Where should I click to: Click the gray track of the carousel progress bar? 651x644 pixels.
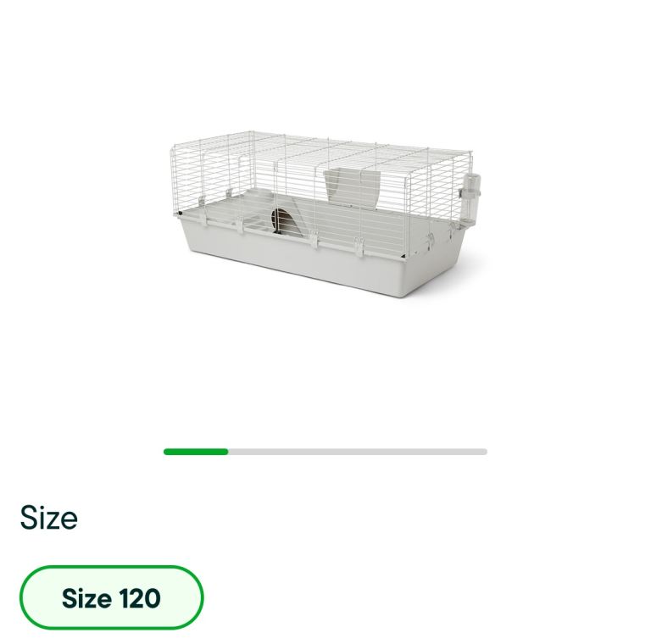click(356, 452)
